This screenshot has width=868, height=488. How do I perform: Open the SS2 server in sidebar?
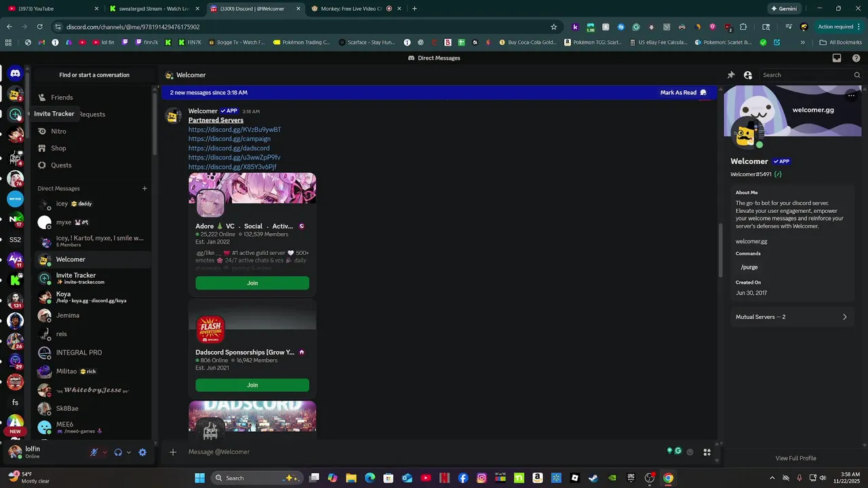click(15, 239)
